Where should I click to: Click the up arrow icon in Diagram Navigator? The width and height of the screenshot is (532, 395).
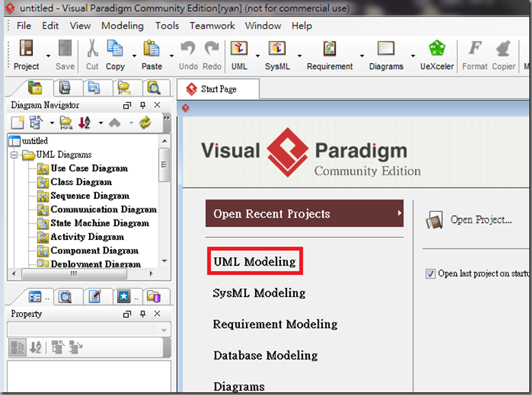114,123
